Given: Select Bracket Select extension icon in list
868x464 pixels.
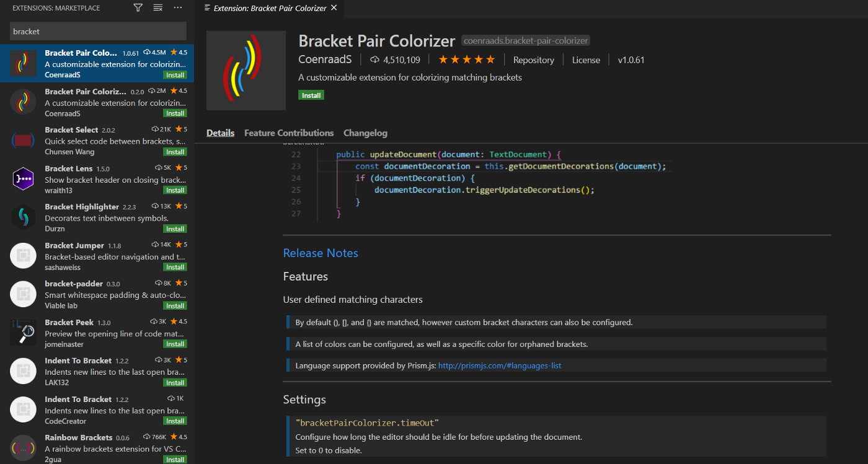Looking at the screenshot, I should (23, 141).
